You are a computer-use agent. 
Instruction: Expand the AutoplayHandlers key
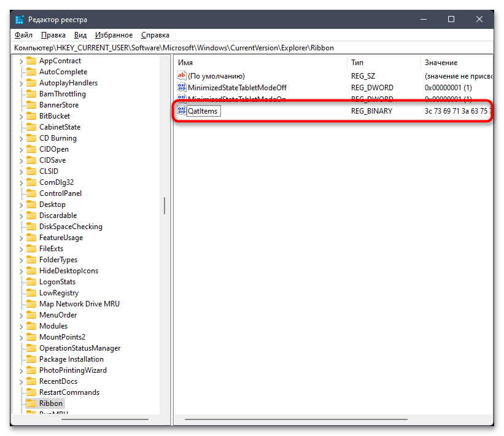pyautogui.click(x=21, y=84)
